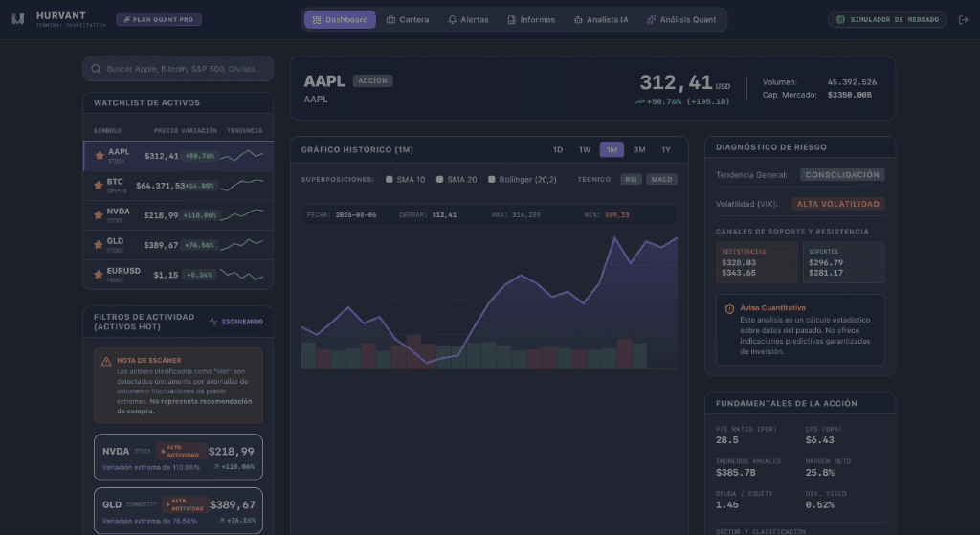Click the chart date 2026-08-06
980x535 pixels.
[x=356, y=215]
